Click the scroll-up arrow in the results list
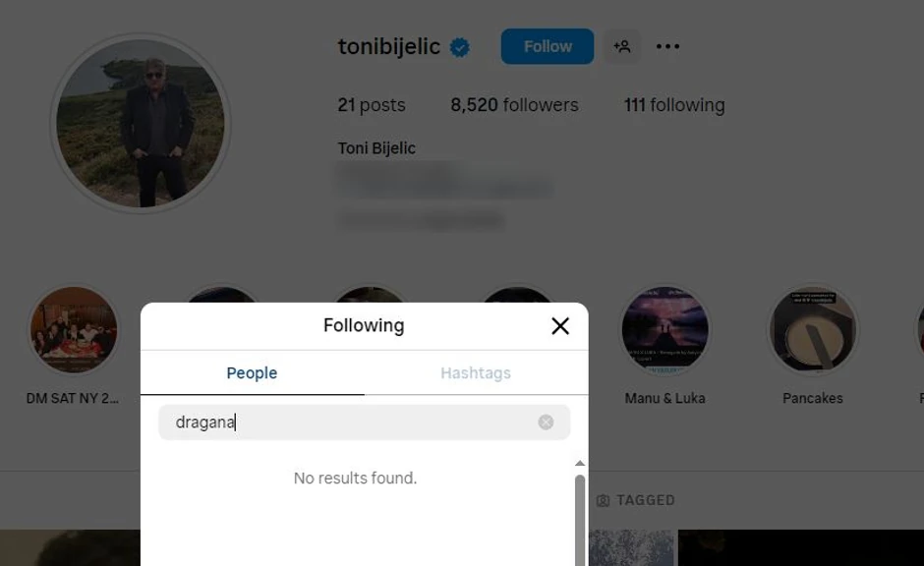Image resolution: width=924 pixels, height=566 pixels. click(580, 462)
